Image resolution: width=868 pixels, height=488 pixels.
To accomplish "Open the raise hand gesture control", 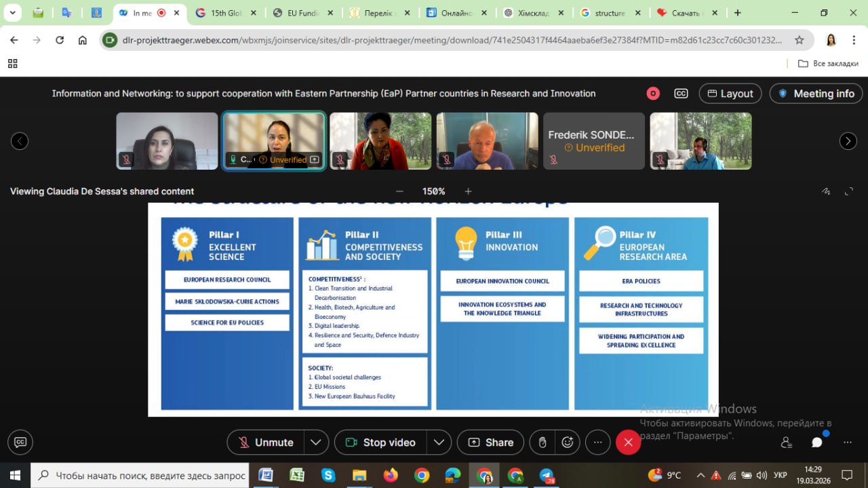I will click(x=542, y=443).
